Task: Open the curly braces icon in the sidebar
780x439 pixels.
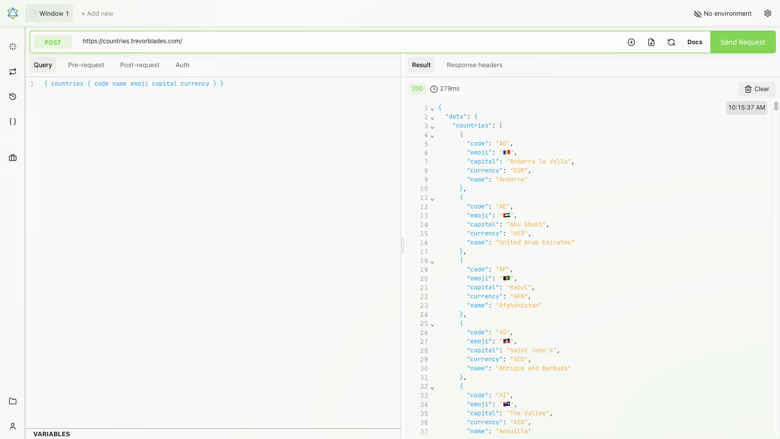Action: coord(13,121)
